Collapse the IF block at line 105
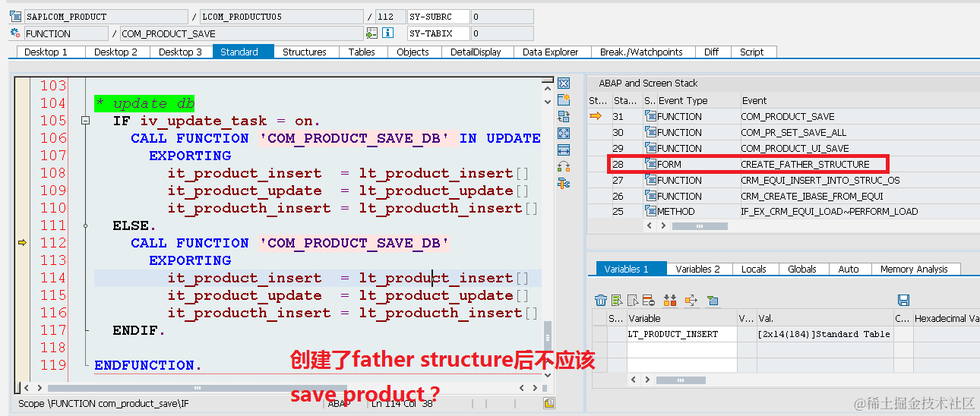Viewport: 980px width, 416px height. click(86, 121)
